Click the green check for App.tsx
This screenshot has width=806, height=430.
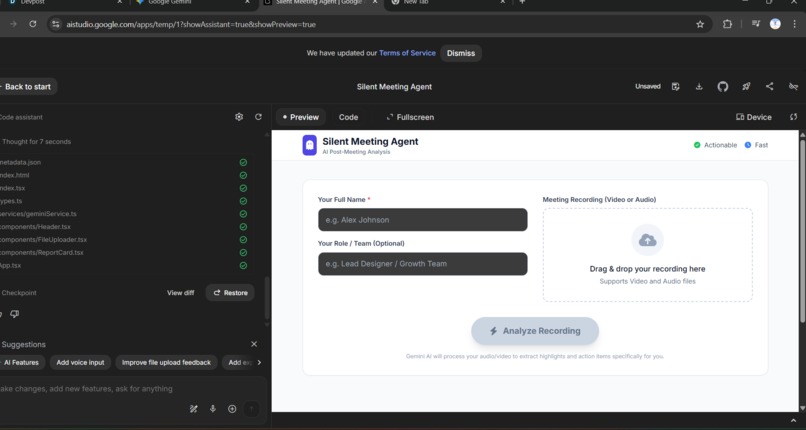[x=243, y=266]
